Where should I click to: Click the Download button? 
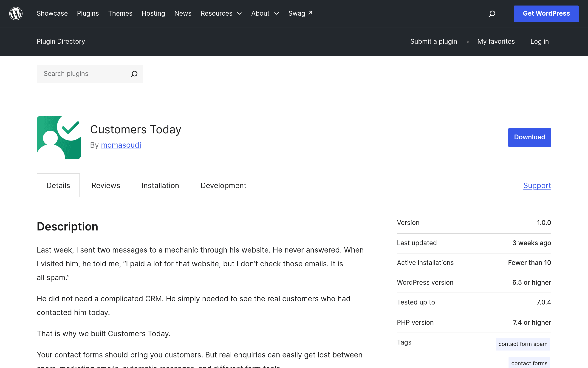click(x=529, y=138)
